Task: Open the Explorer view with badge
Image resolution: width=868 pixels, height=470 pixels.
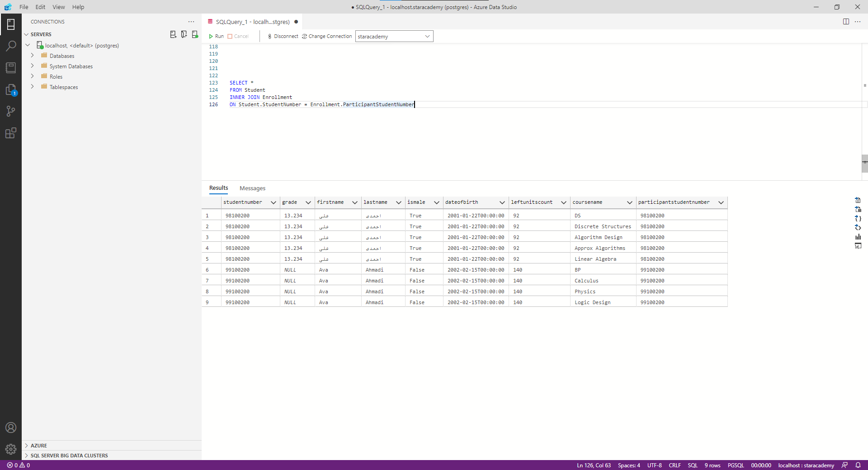Action: pos(11,89)
